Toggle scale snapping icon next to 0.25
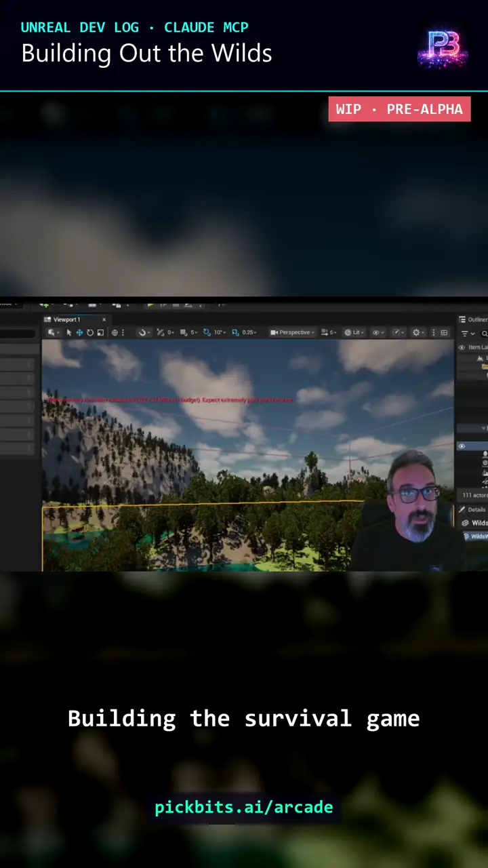This screenshot has width=488, height=868. click(235, 332)
